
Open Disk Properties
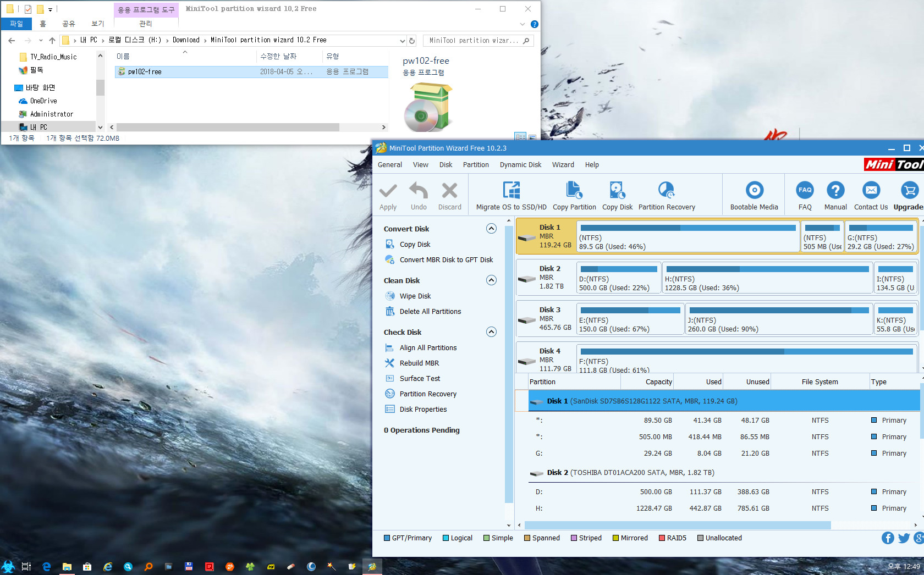click(x=423, y=410)
